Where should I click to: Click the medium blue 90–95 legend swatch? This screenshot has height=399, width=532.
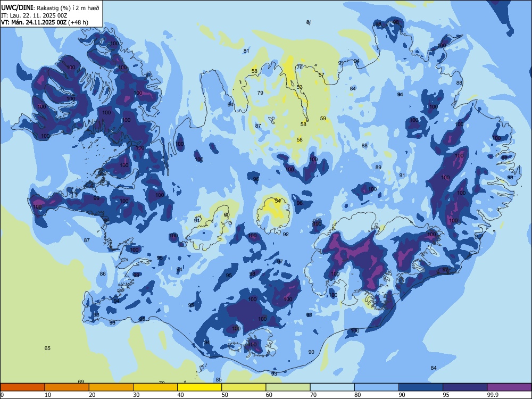pyautogui.click(x=421, y=387)
